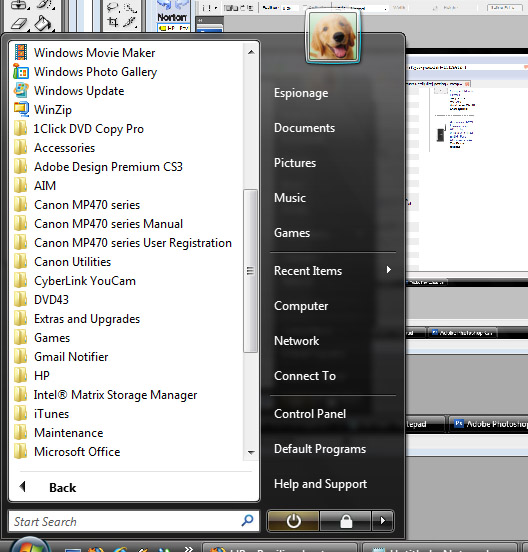528x552 pixels.
Task: Click Connect To
Action: pos(304,376)
